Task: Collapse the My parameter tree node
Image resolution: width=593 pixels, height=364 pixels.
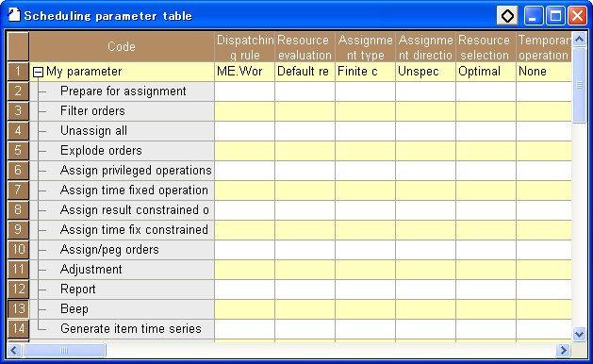Action: coord(38,72)
